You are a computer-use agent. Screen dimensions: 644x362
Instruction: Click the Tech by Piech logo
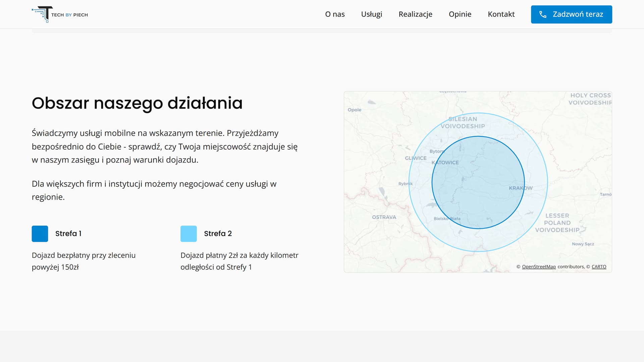(x=60, y=14)
